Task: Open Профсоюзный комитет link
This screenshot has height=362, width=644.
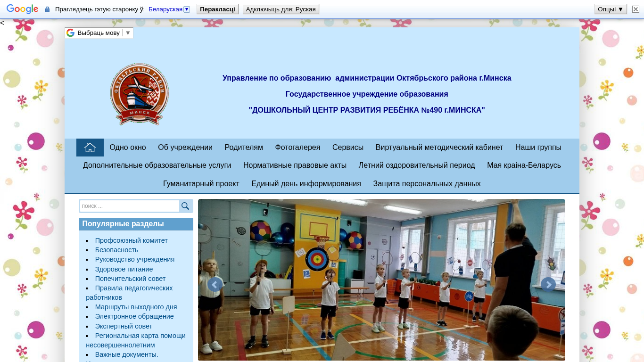Action: point(132,240)
